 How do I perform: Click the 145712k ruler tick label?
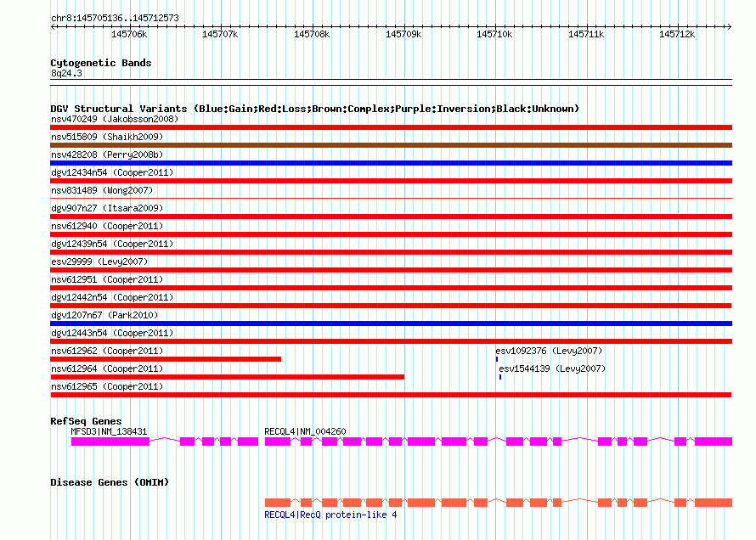(677, 34)
